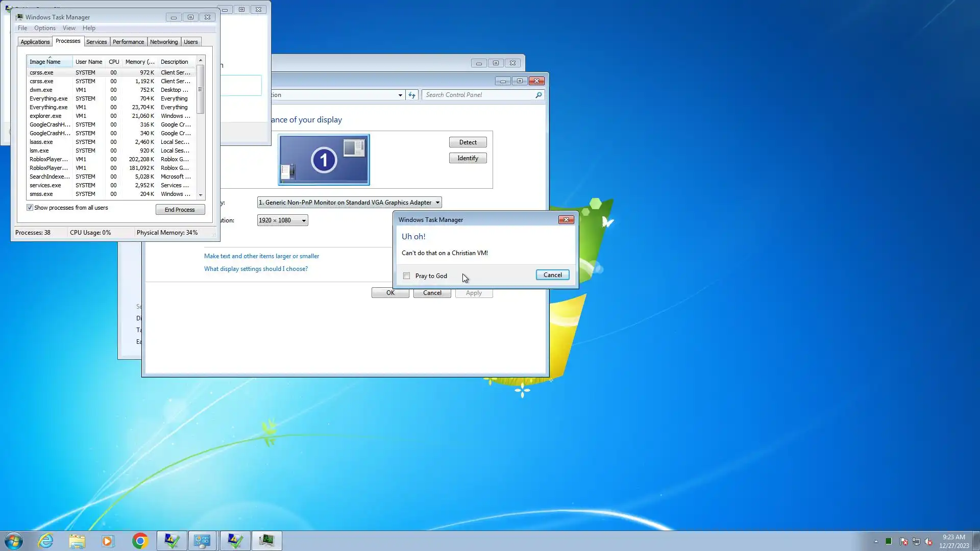980x551 pixels.
Task: Expand the 1920 × 1080 resolution dropdown
Action: click(282, 220)
